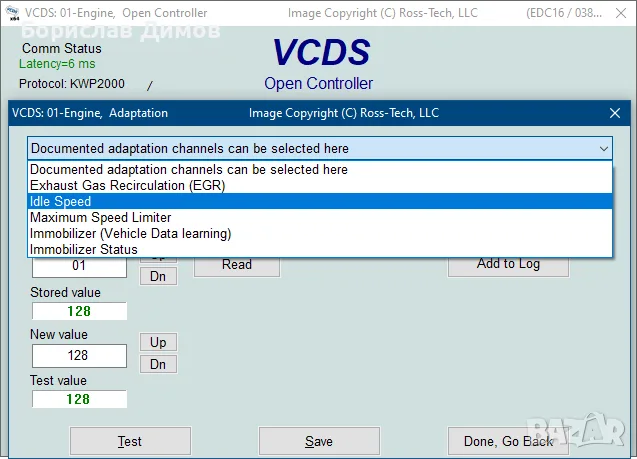The height and width of the screenshot is (459, 637).
Task: Click the New value input field
Action: [79, 356]
